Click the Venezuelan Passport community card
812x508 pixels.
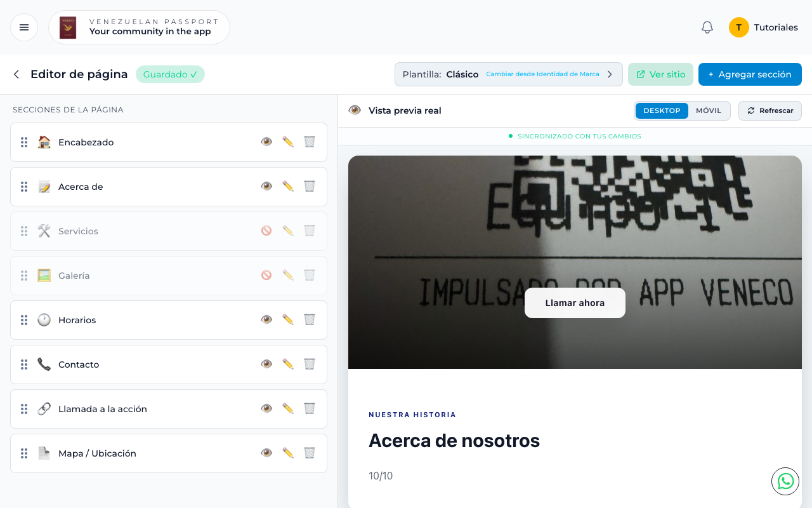tap(139, 27)
